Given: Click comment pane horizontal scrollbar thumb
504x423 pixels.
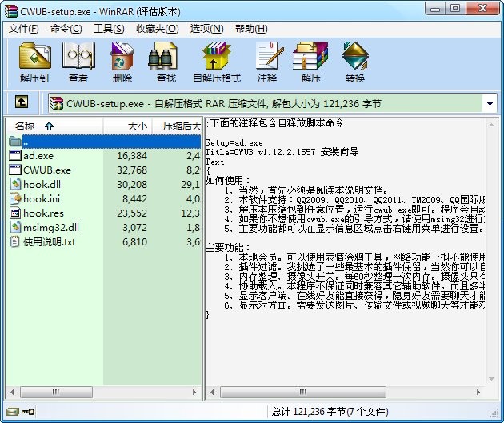Looking at the screenshot, I should coord(303,392).
